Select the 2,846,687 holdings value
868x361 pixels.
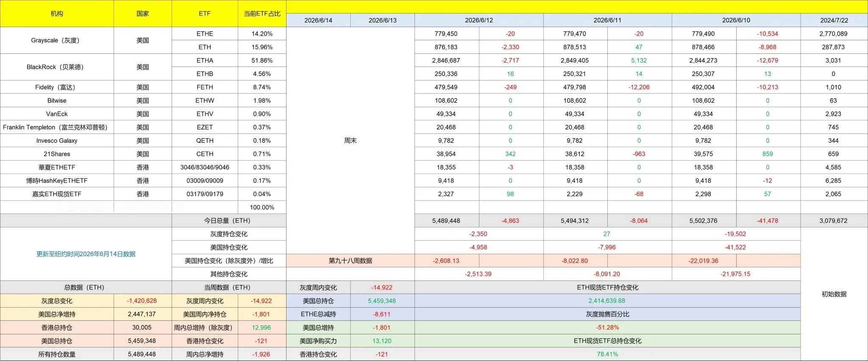click(x=446, y=61)
